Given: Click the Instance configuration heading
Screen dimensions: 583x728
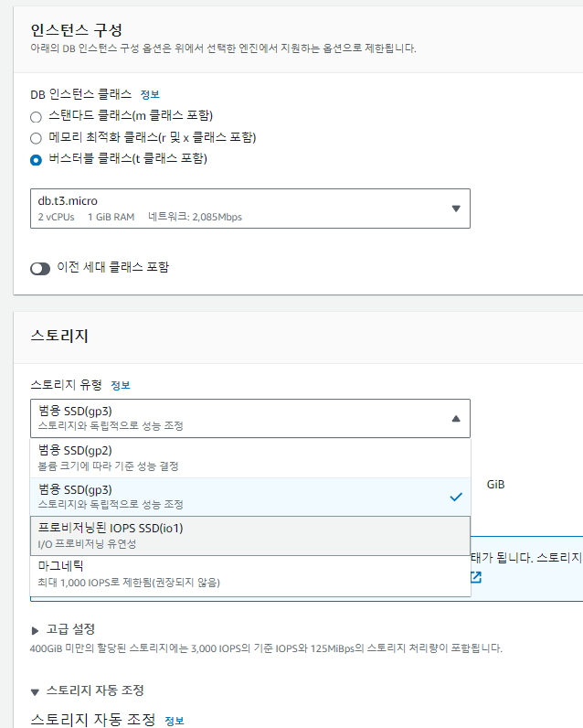Looking at the screenshot, I should [x=76, y=30].
